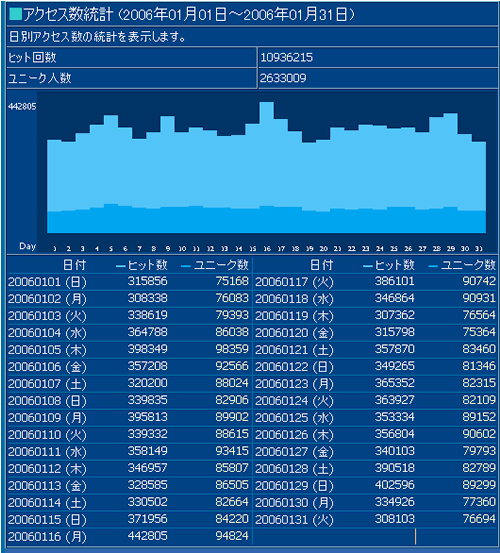Select the 20060116 (月) row date cell
Screen dimensions: 500x553
click(47, 536)
